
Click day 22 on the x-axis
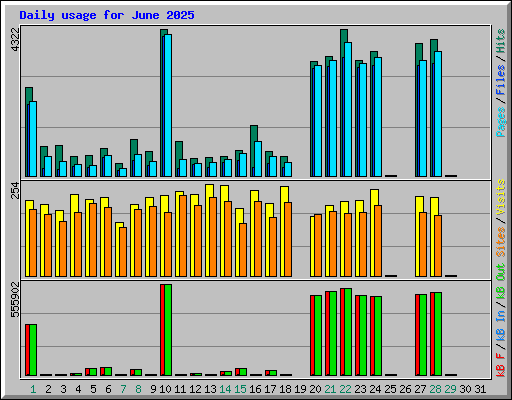point(345,389)
